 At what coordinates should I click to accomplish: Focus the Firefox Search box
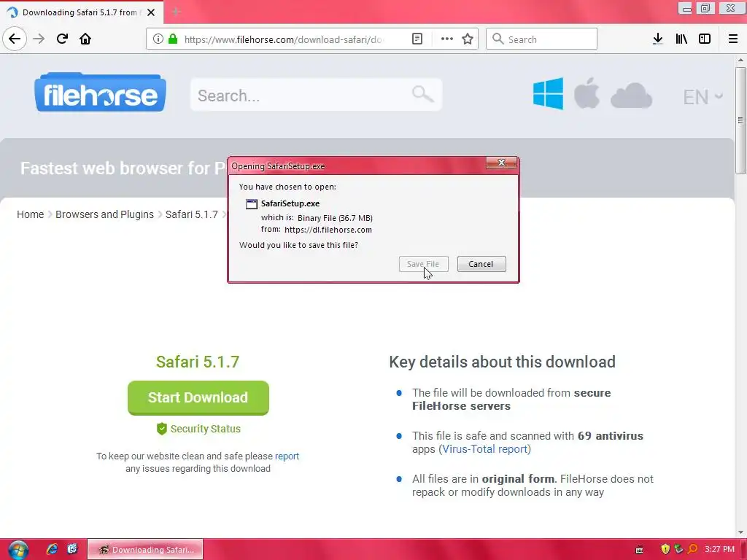coord(541,39)
